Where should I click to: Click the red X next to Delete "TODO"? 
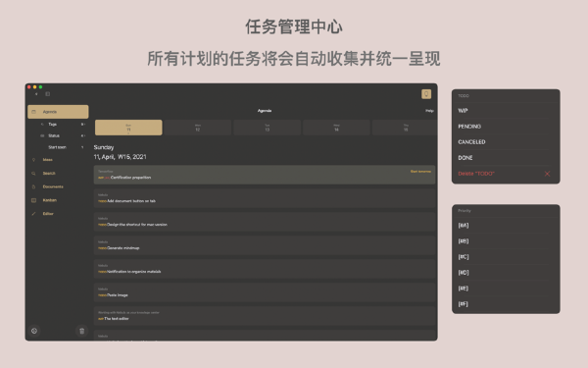click(x=547, y=174)
